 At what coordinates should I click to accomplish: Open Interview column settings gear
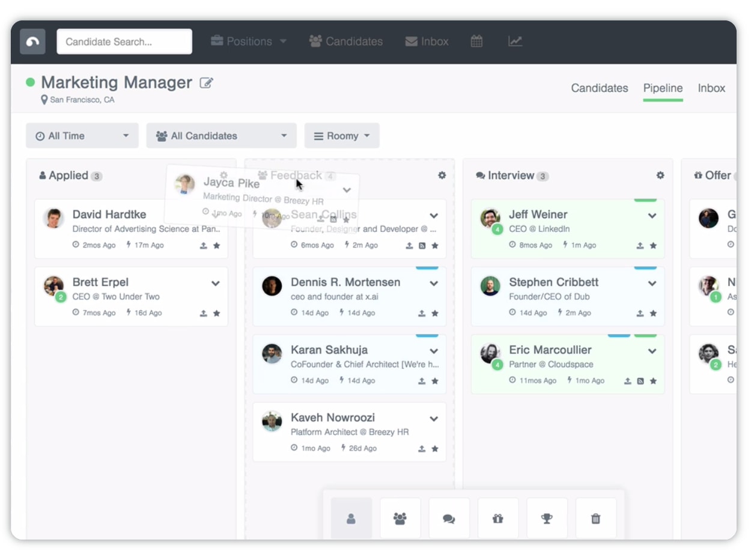pyautogui.click(x=660, y=175)
